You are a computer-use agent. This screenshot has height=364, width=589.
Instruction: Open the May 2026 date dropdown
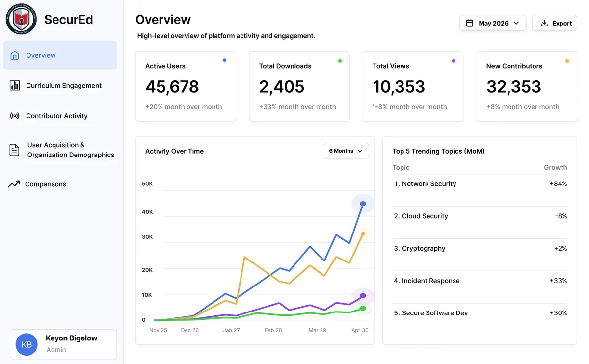click(x=493, y=23)
